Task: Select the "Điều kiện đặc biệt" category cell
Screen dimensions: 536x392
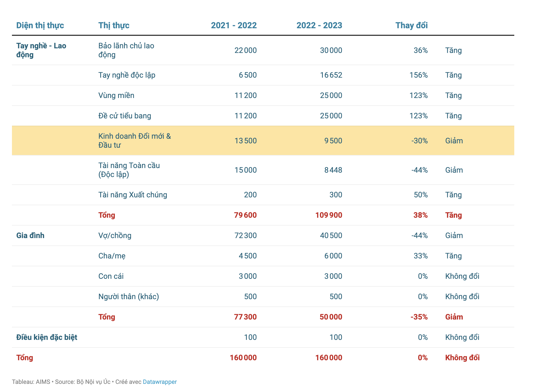Action: pyautogui.click(x=47, y=337)
